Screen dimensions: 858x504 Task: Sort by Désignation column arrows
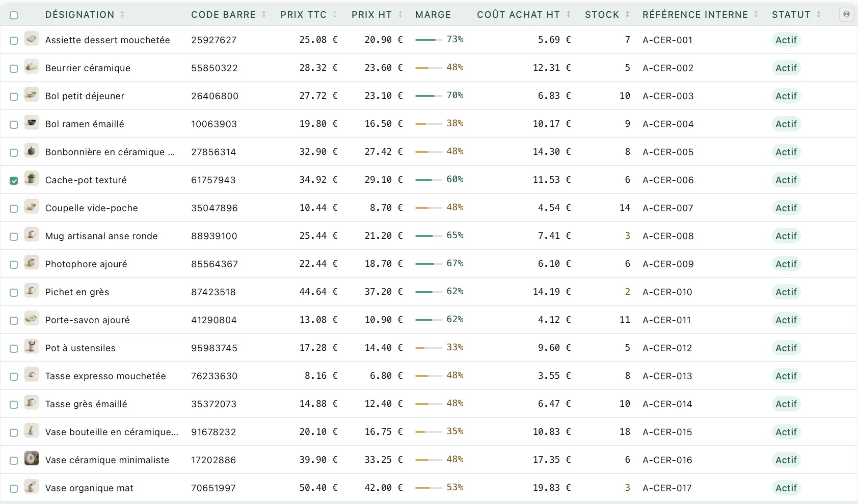click(x=122, y=15)
